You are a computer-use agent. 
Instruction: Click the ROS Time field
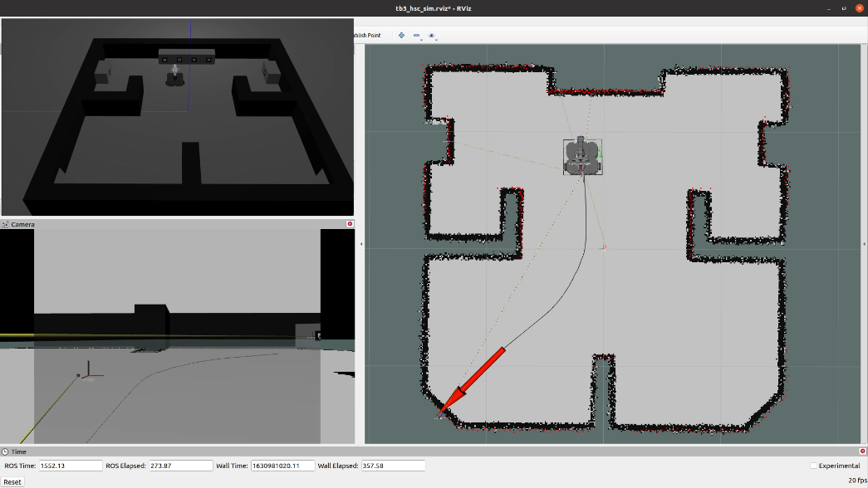(x=71, y=466)
